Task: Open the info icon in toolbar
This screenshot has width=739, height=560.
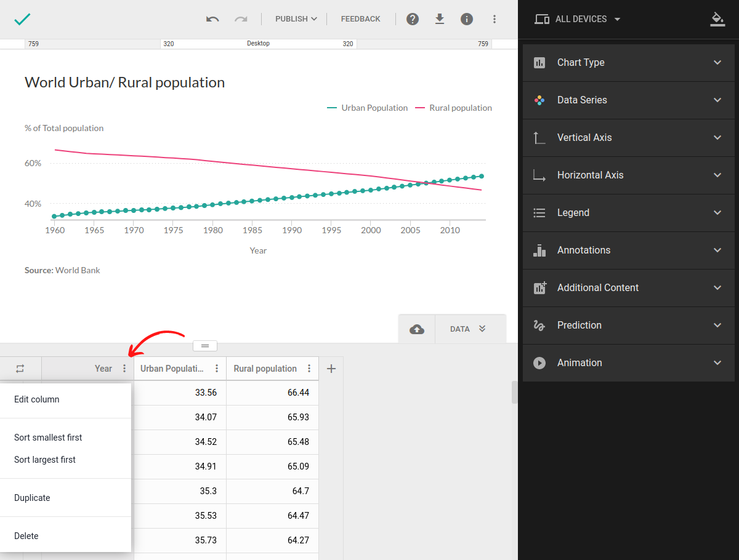Action: 467,19
